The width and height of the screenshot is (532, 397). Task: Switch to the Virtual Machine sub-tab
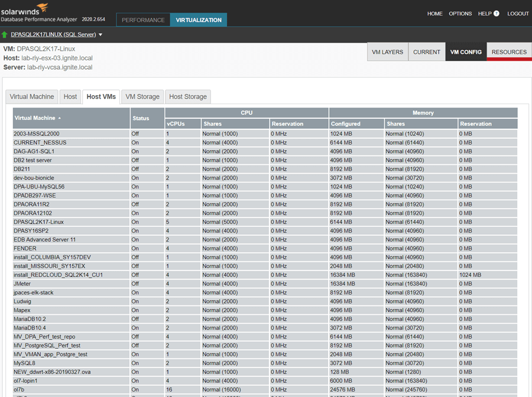point(32,97)
